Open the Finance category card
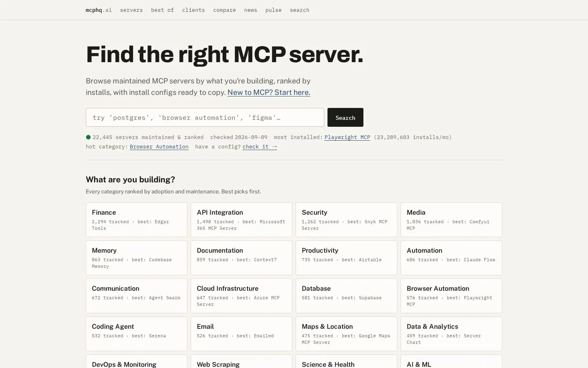Screen dimensions: 588x368 [136, 220]
